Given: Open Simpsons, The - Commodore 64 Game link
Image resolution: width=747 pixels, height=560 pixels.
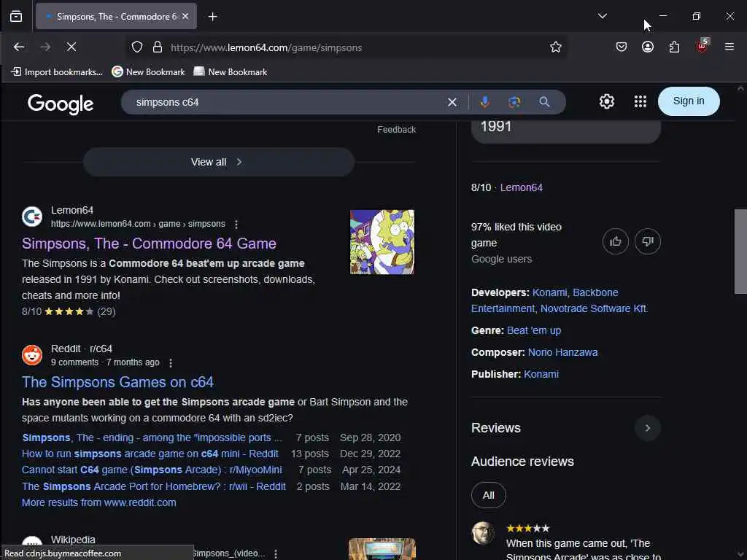Looking at the screenshot, I should tap(149, 244).
